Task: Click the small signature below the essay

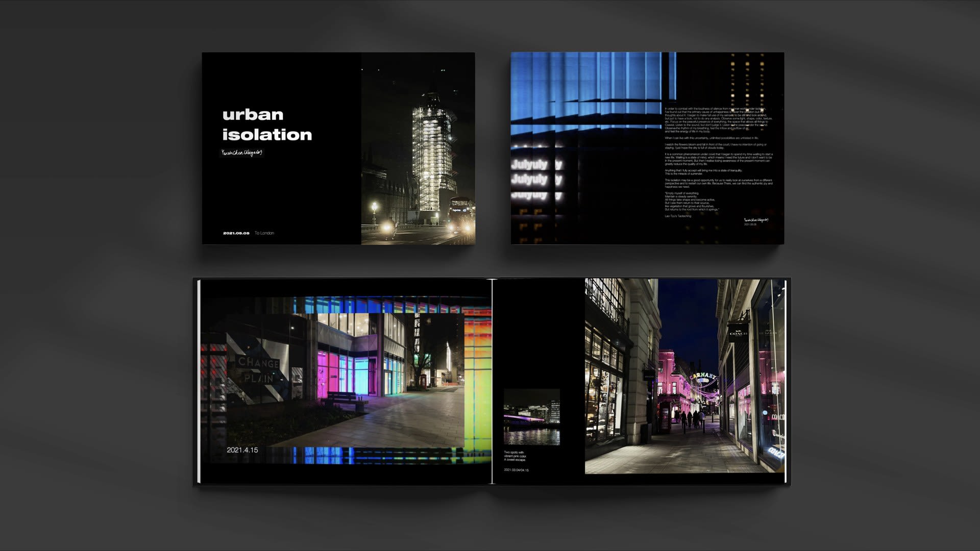Action: [x=755, y=220]
